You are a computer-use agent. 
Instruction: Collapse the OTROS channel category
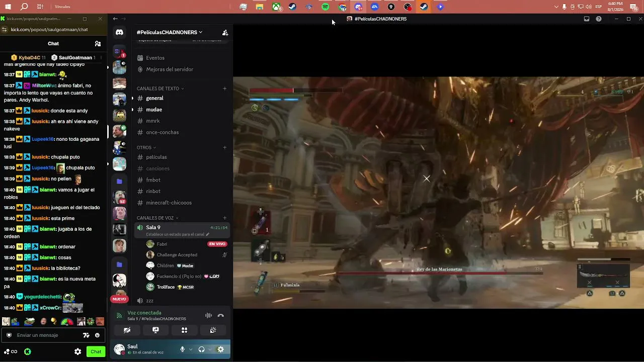[x=146, y=148]
